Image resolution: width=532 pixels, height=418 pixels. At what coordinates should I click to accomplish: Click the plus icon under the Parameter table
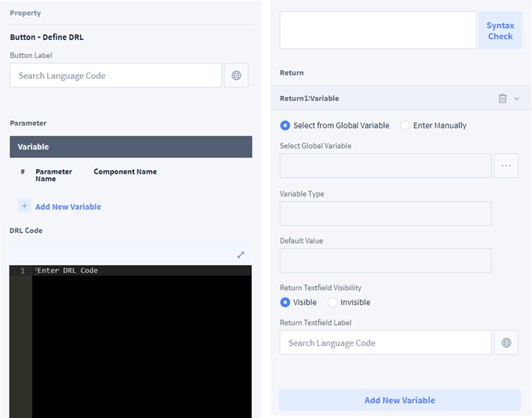24,206
